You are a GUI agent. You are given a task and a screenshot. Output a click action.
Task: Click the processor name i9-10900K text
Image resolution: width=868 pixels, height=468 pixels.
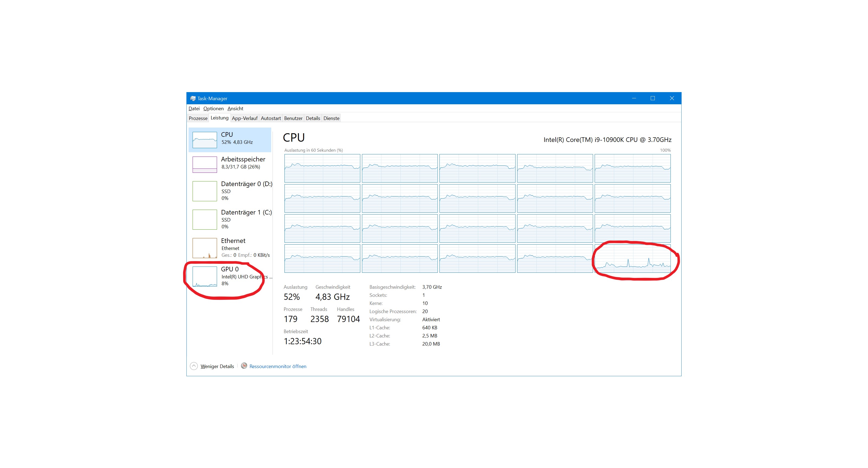click(x=607, y=139)
